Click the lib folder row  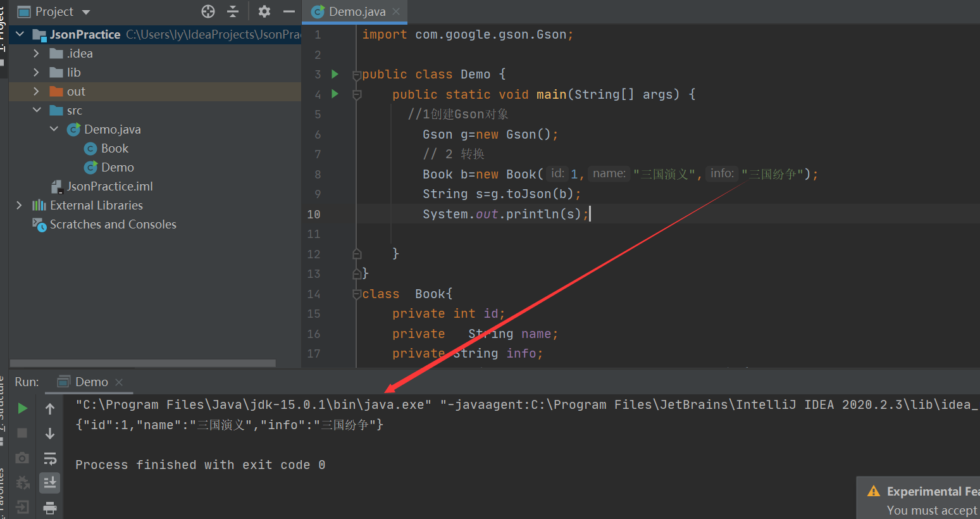pos(155,72)
